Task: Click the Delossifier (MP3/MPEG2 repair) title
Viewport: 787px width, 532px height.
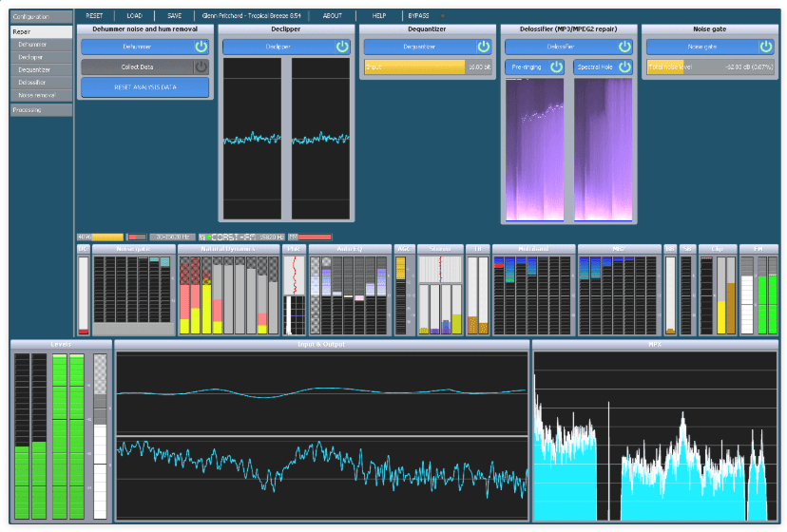Action: [568, 29]
